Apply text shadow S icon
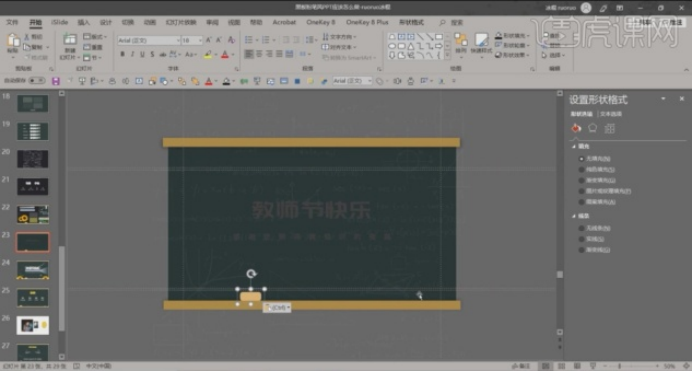The image size is (692, 371). tap(152, 54)
